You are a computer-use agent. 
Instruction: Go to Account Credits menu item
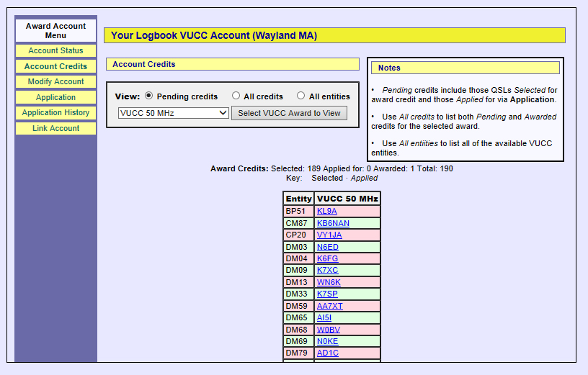55,66
